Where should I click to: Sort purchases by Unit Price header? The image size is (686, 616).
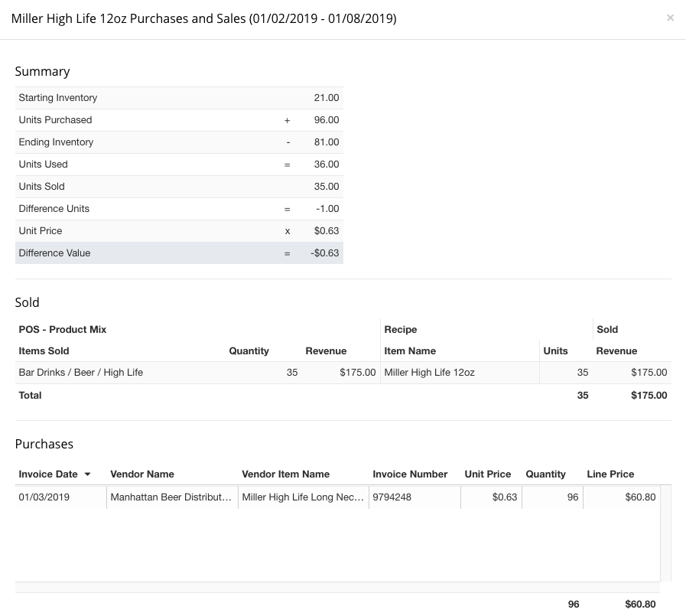487,474
